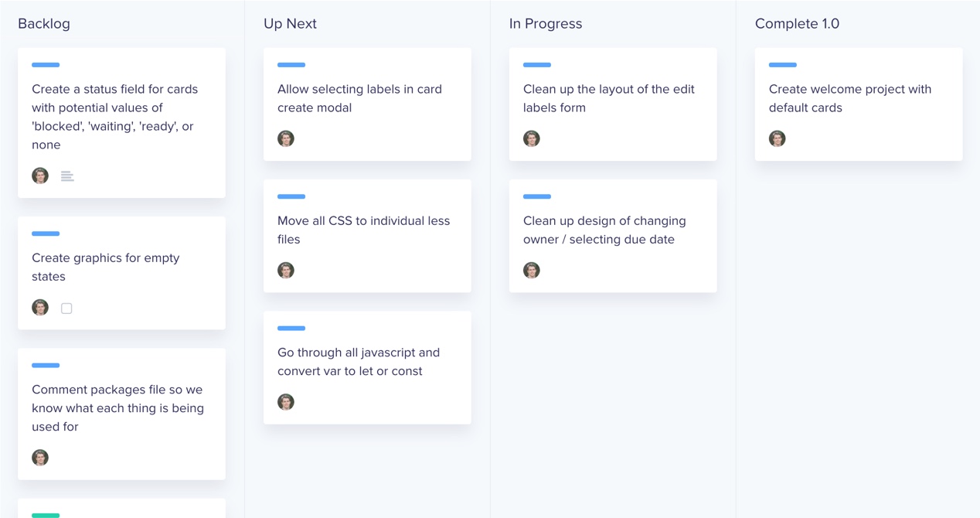
Task: Select the In Progress column header
Action: click(546, 24)
